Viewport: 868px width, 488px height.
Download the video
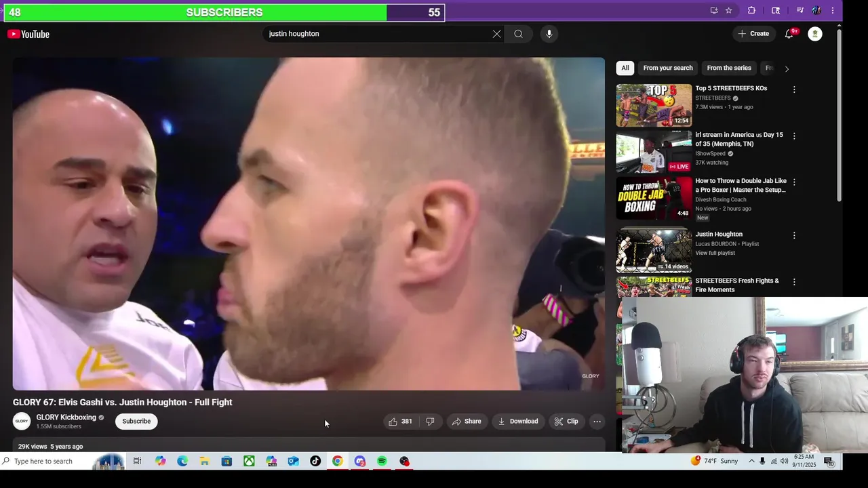click(518, 422)
